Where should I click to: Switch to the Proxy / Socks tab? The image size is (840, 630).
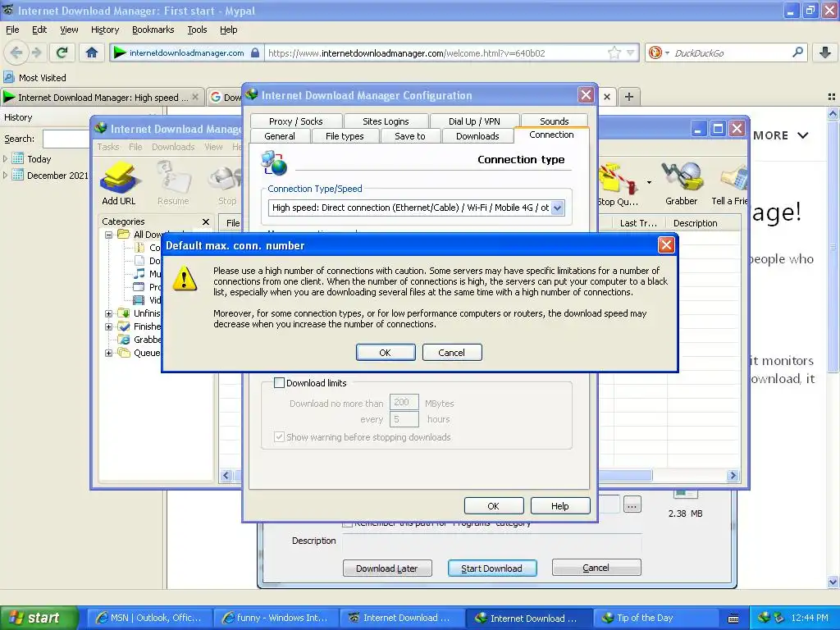click(x=295, y=121)
